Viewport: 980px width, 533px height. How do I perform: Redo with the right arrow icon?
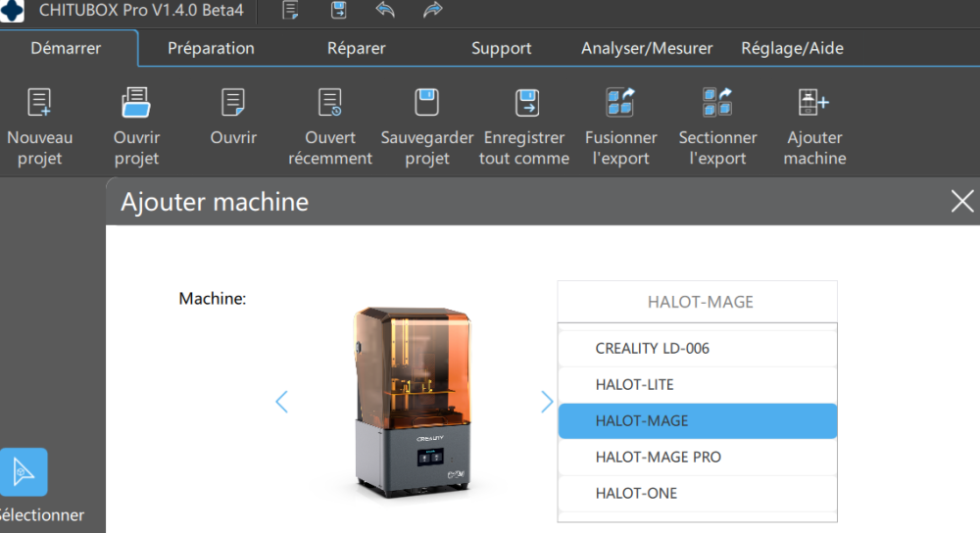tap(432, 10)
